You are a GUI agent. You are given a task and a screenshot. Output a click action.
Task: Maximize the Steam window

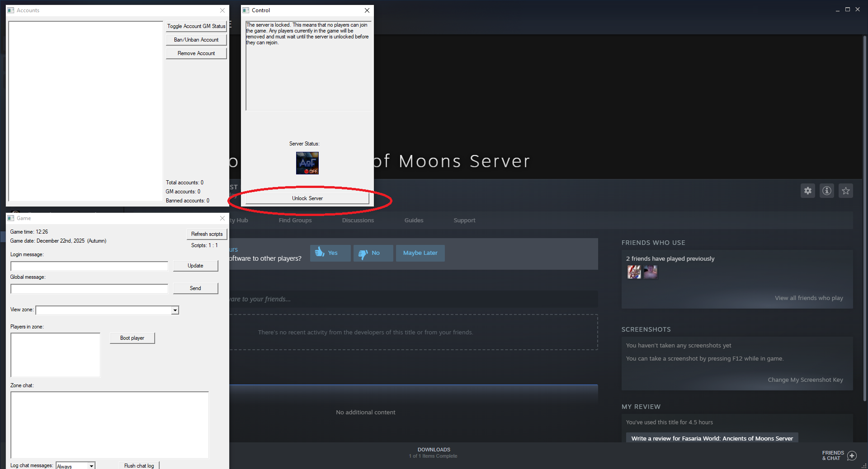[848, 9]
